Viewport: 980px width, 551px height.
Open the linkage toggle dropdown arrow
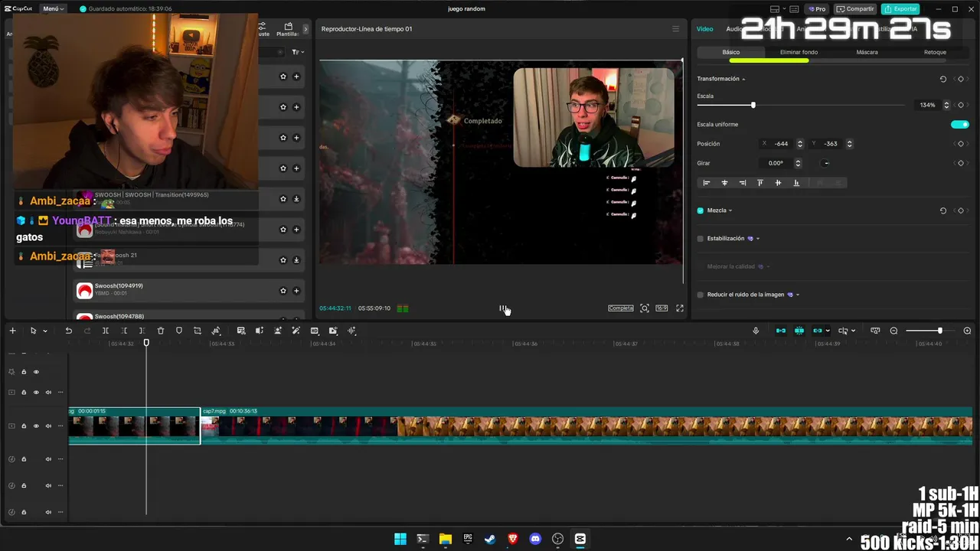828,331
